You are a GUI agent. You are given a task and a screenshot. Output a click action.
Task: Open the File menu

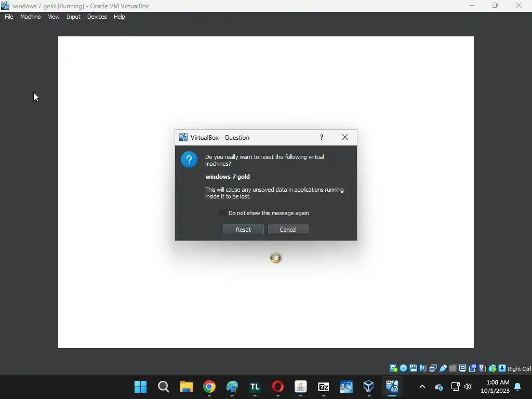pos(9,17)
